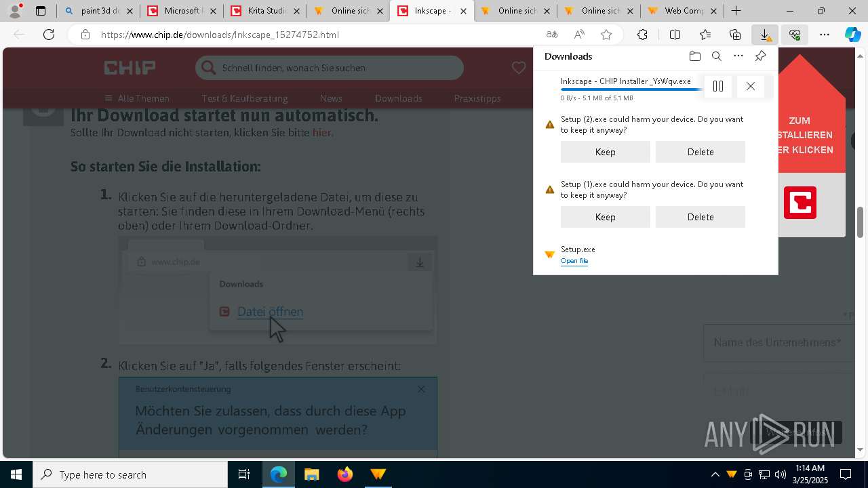Switch to the Microsoft tab
This screenshot has height=488, width=868.
[182, 11]
